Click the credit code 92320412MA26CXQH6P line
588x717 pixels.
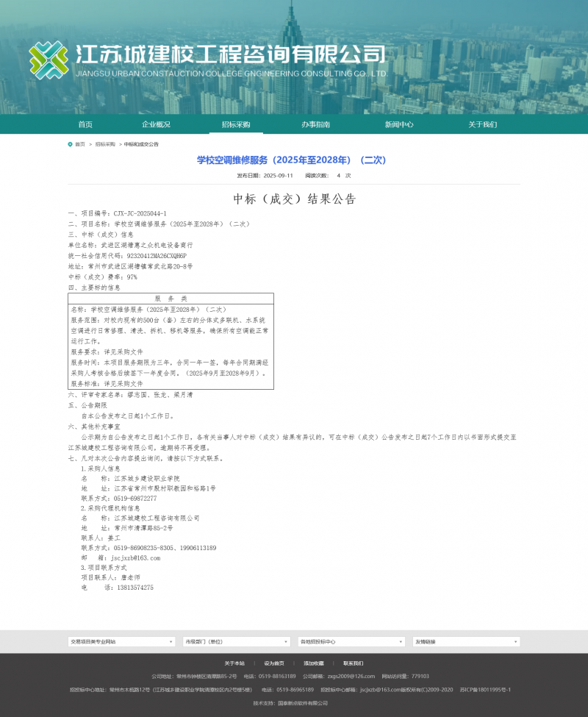tap(127, 256)
